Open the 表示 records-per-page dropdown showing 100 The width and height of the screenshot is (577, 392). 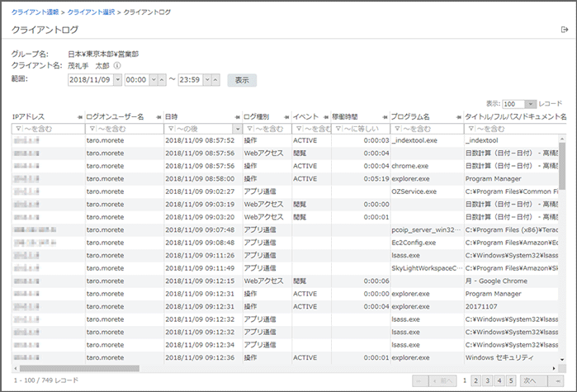[518, 104]
